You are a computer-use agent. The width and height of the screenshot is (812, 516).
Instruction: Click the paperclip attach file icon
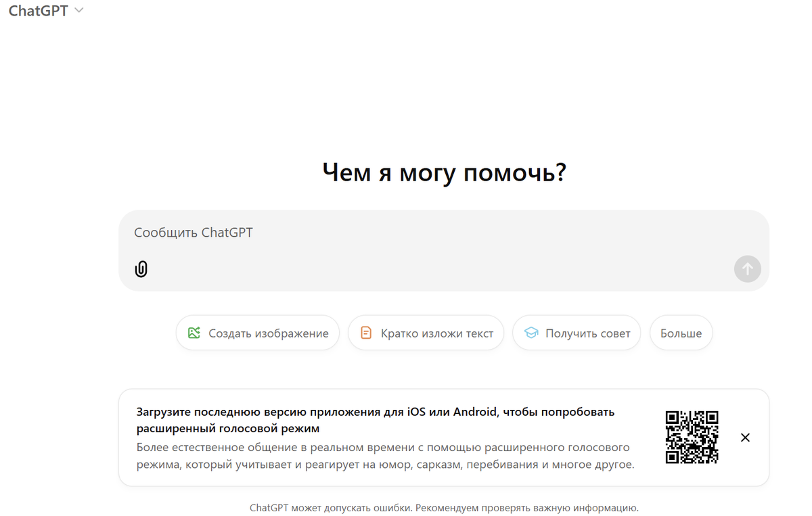[x=141, y=269]
